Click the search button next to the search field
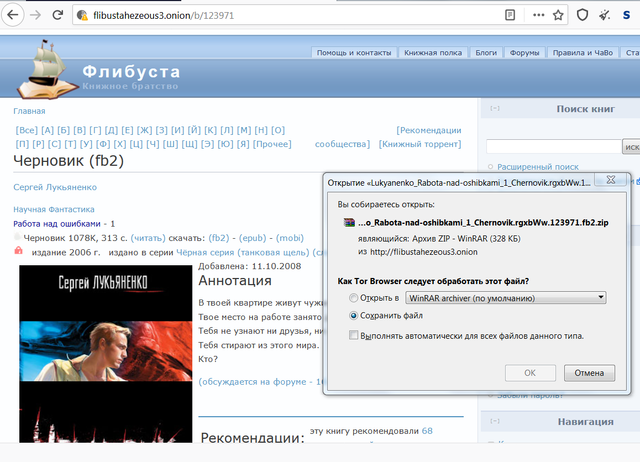The width and height of the screenshot is (640, 462). coord(631,147)
